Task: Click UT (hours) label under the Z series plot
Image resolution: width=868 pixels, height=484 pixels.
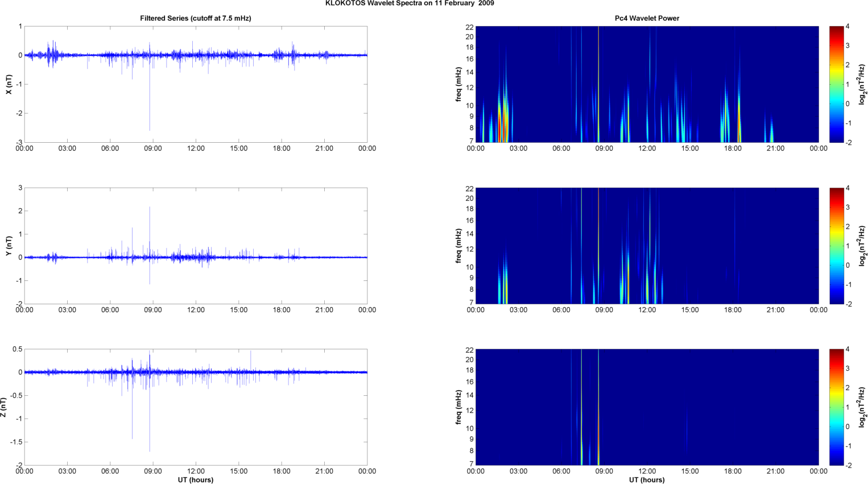Action: pos(195,479)
